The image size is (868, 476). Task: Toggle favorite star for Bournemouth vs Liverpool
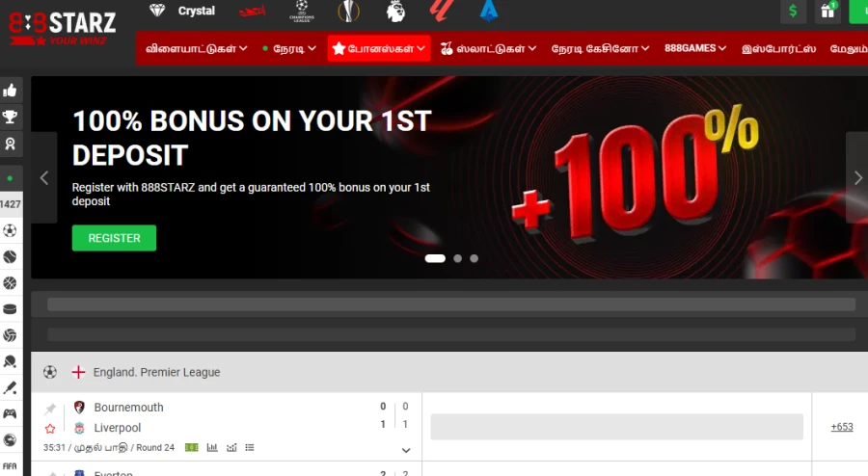coord(50,428)
